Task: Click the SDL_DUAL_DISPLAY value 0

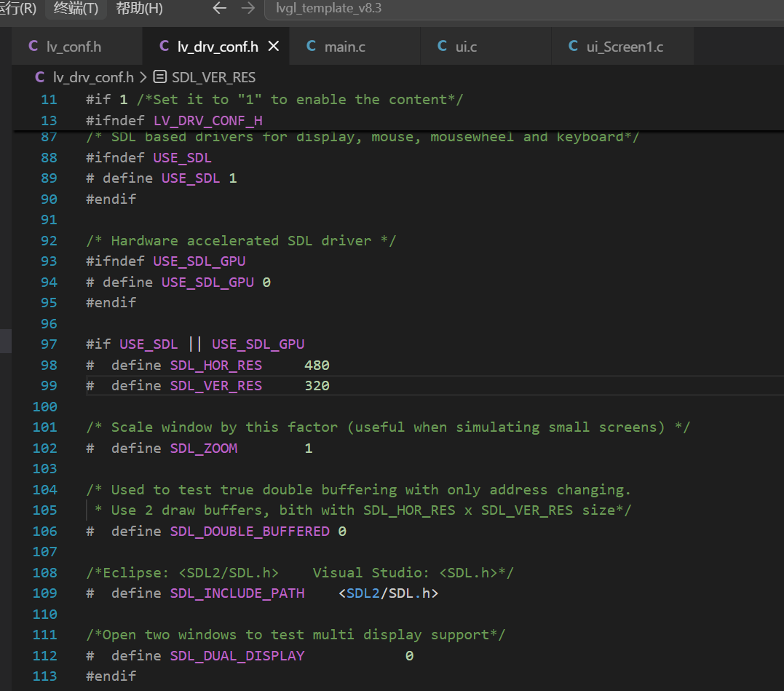Action: click(x=409, y=656)
